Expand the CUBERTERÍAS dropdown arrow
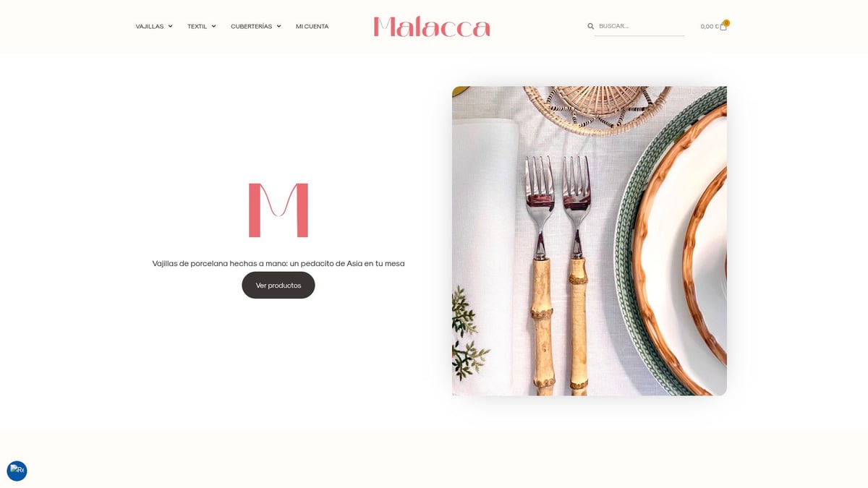The image size is (868, 488). click(x=278, y=26)
